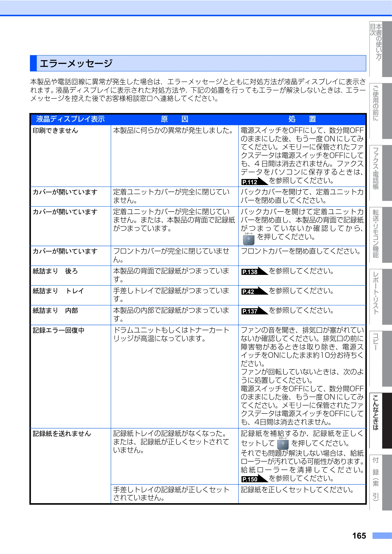The image size is (392, 554).
Task: Open the 目次 本書の使い方 side tab
Action: tap(380, 49)
